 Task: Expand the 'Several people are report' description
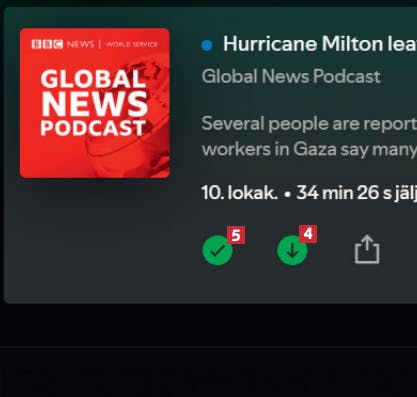point(309,123)
